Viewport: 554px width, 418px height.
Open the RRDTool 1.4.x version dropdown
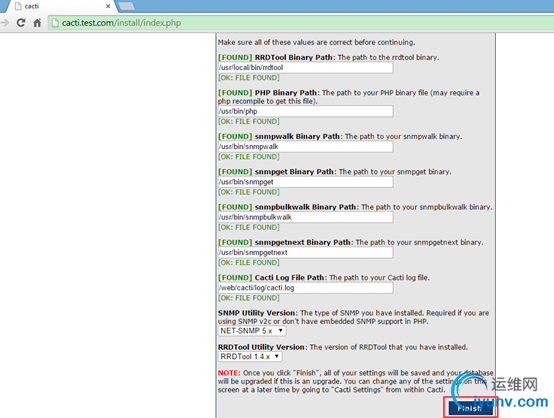(250, 357)
